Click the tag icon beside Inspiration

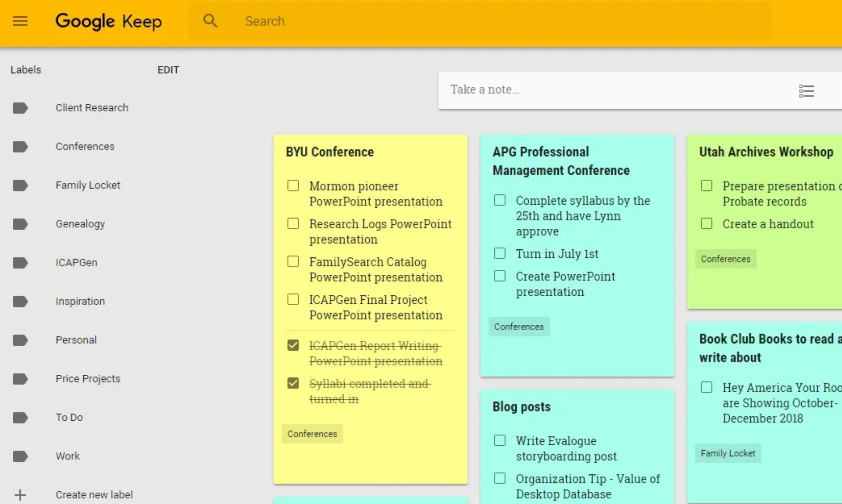coord(20,302)
